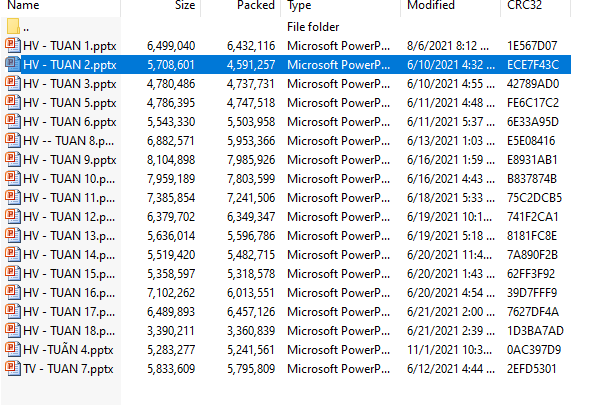Screen dimensions: 612x405
Task: Click the icon next to HV - TUAN 5.pptx
Action: pyautogui.click(x=13, y=101)
